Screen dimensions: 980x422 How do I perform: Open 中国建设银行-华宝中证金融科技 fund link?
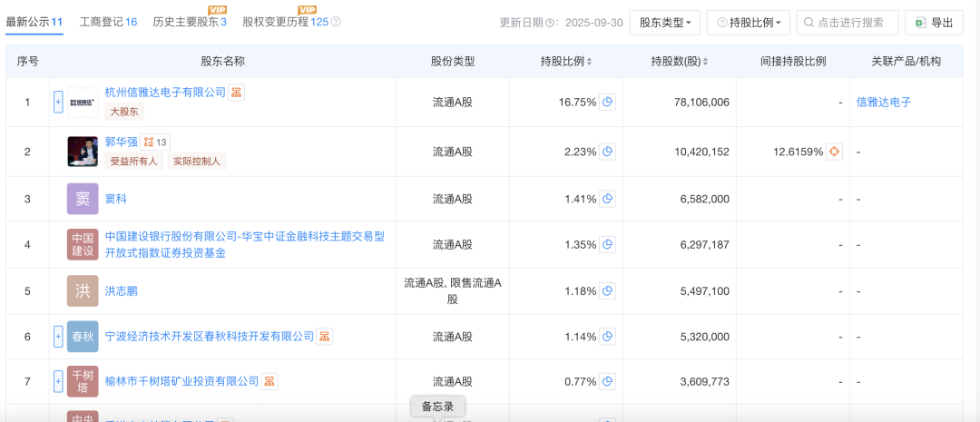pos(245,244)
